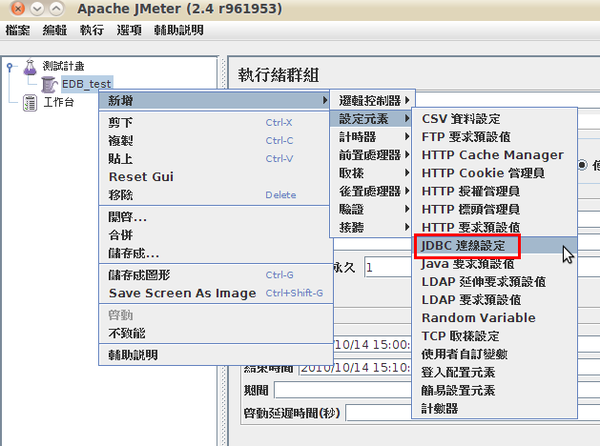
Task: Select the radio button at right edge
Action: point(582,165)
